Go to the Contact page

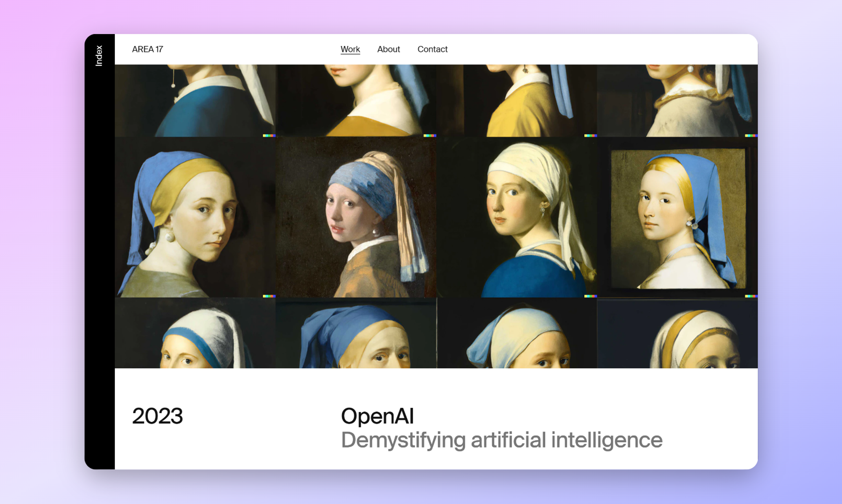click(432, 49)
